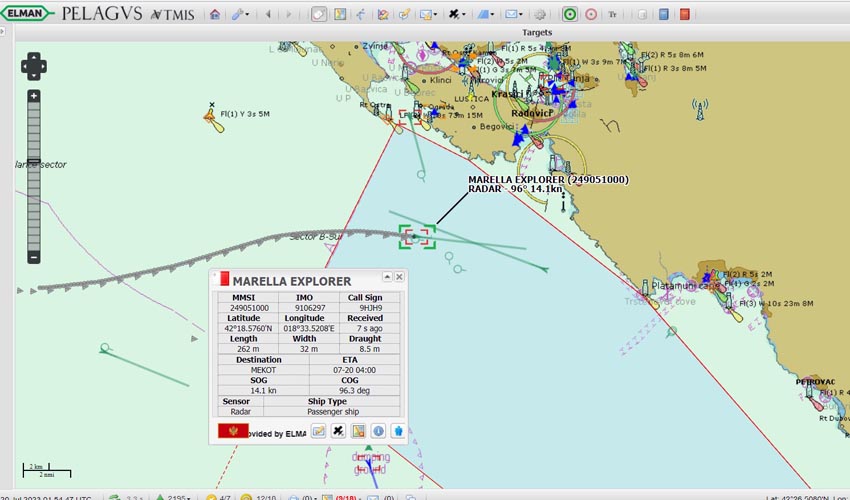The width and height of the screenshot is (850, 500).
Task: Click the gear settings icon in toolbar
Action: point(540,14)
